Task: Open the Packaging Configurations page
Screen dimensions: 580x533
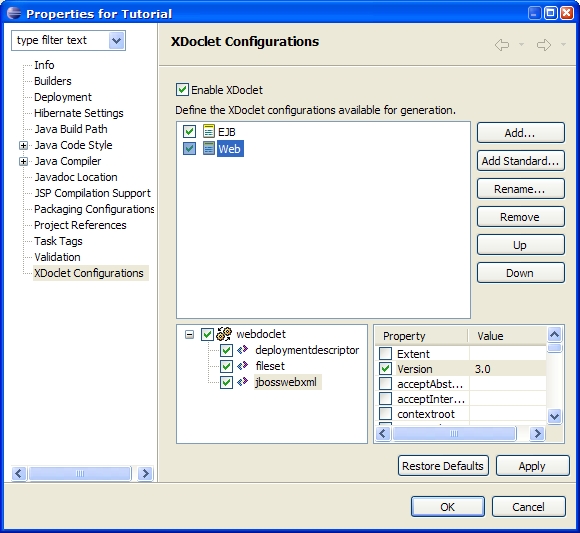Action: [94, 209]
